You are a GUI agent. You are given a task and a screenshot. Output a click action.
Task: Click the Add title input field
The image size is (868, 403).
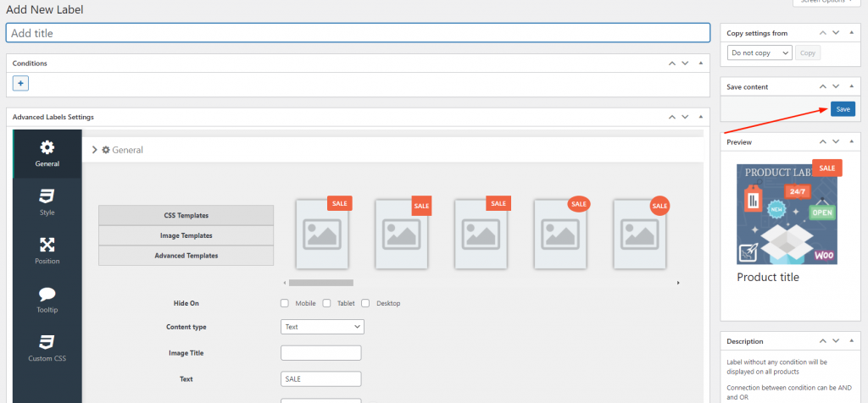[358, 33]
